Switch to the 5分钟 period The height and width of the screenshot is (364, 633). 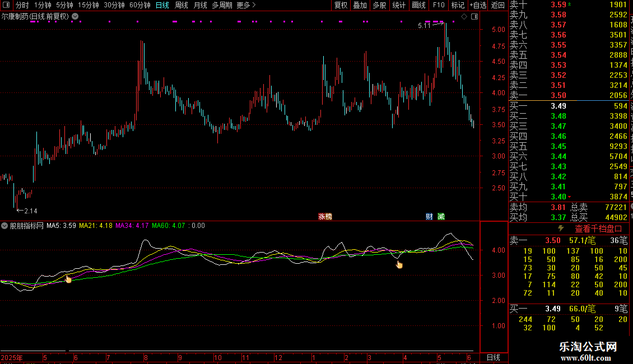64,5
